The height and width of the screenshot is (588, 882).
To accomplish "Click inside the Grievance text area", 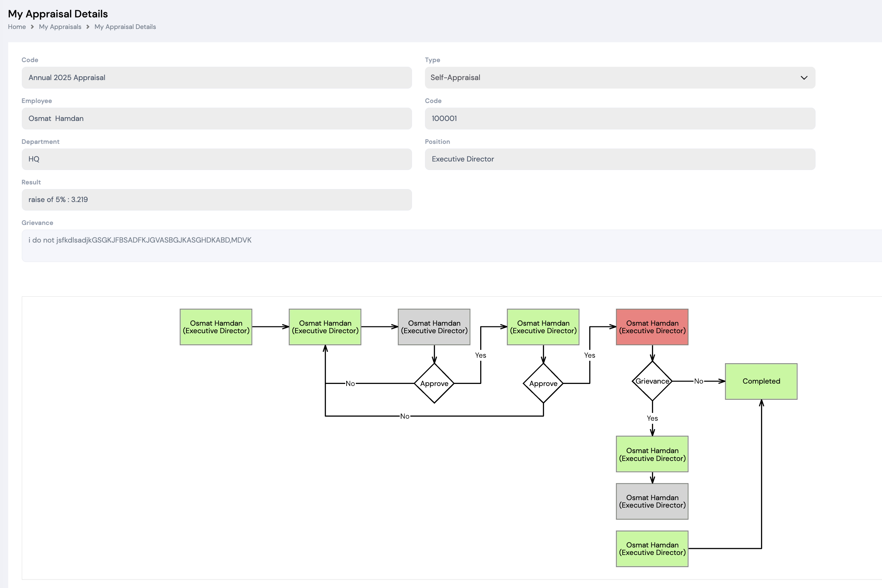I will click(x=452, y=246).
